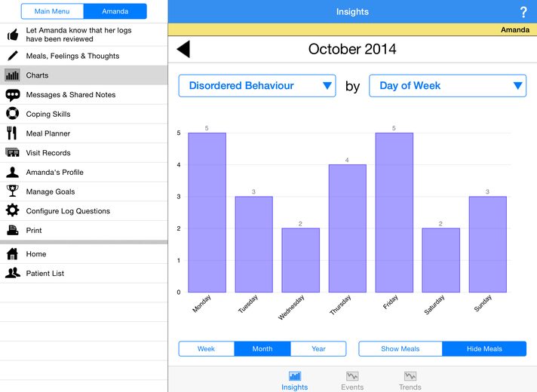Click the fork and knife Meal Planner icon
Image resolution: width=537 pixels, height=392 pixels.
[x=12, y=133]
